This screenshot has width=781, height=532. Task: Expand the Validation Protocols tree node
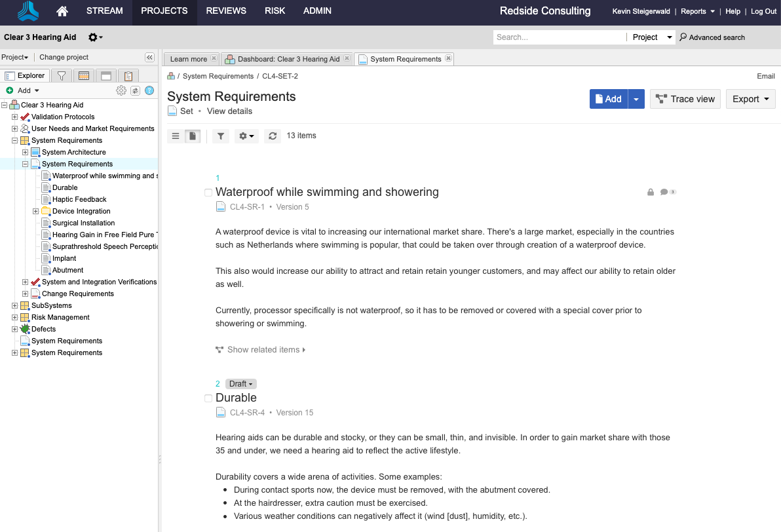point(15,117)
